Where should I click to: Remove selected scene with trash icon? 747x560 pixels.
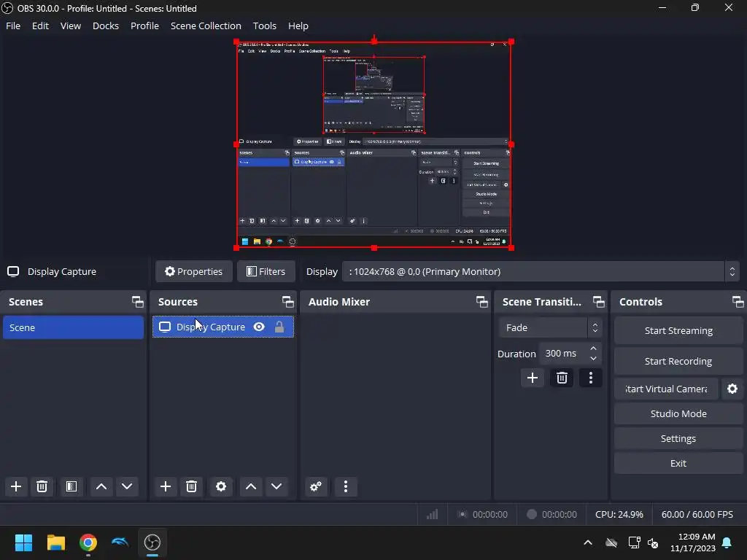click(x=42, y=486)
